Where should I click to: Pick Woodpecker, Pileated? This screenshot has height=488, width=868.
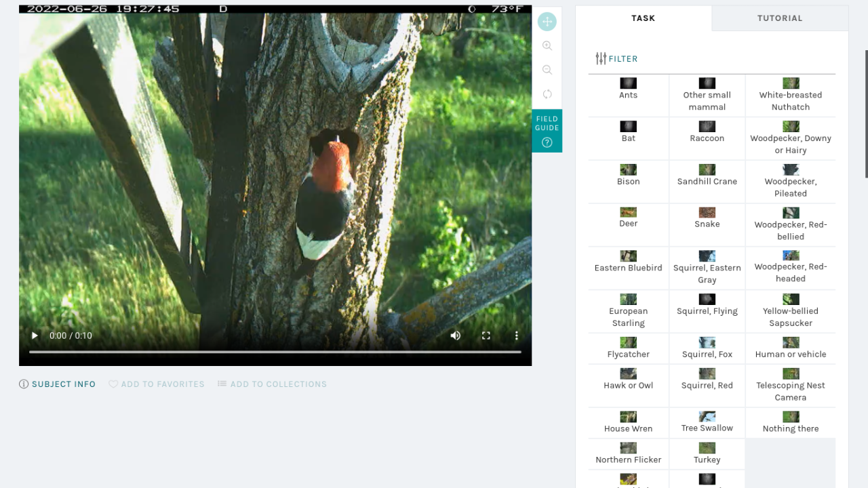[791, 182]
